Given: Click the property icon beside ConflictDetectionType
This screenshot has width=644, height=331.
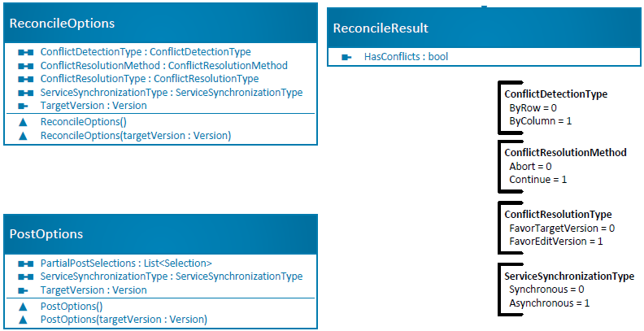Looking at the screenshot, I should click(x=25, y=52).
